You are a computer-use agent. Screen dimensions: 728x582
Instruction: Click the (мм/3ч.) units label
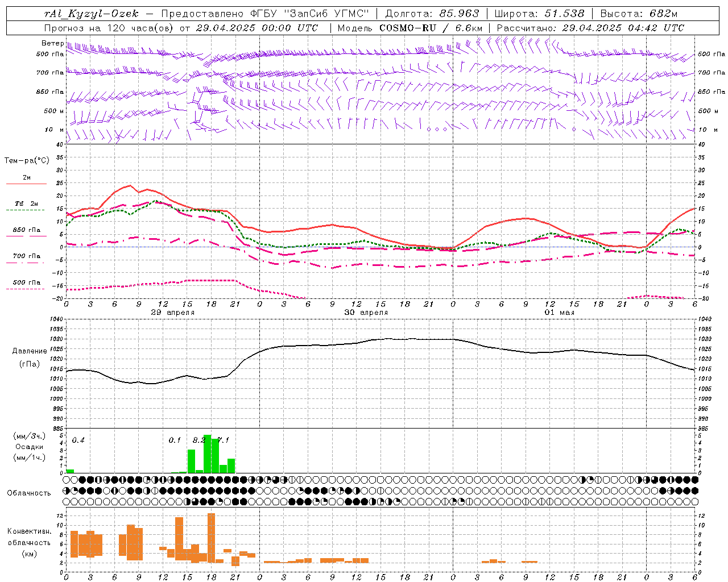click(x=29, y=436)
